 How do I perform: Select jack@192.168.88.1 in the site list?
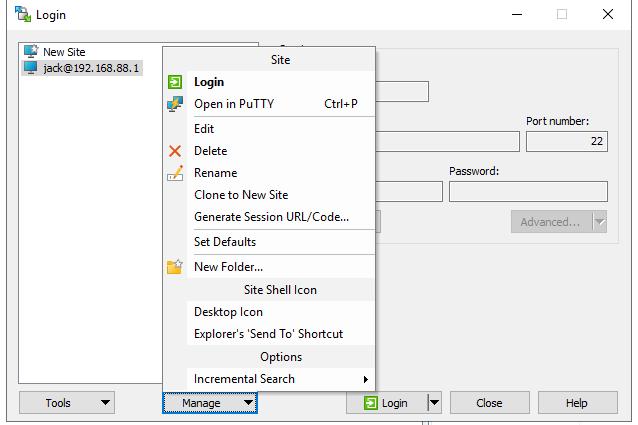point(91,68)
